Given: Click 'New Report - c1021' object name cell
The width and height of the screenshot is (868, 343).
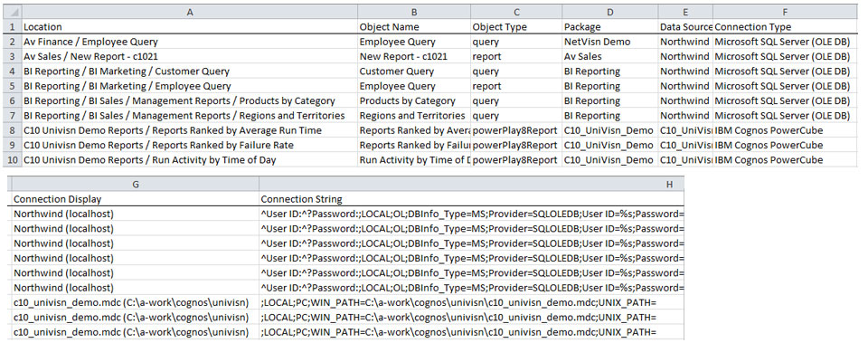Looking at the screenshot, I should coord(414,56).
